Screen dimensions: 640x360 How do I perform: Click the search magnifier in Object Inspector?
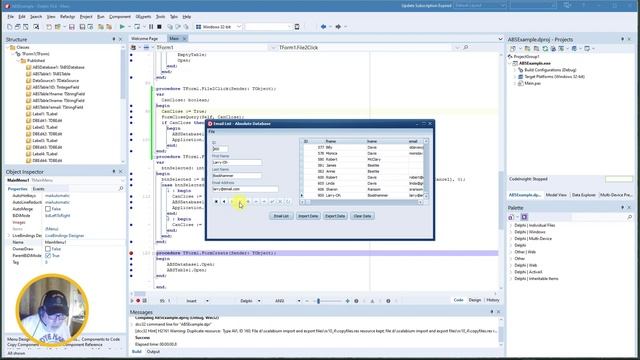[121, 189]
